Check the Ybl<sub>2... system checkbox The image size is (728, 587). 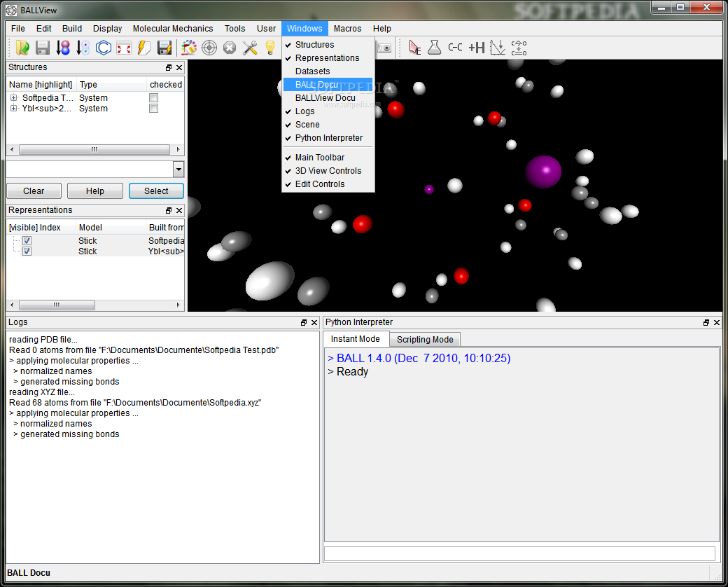click(154, 109)
